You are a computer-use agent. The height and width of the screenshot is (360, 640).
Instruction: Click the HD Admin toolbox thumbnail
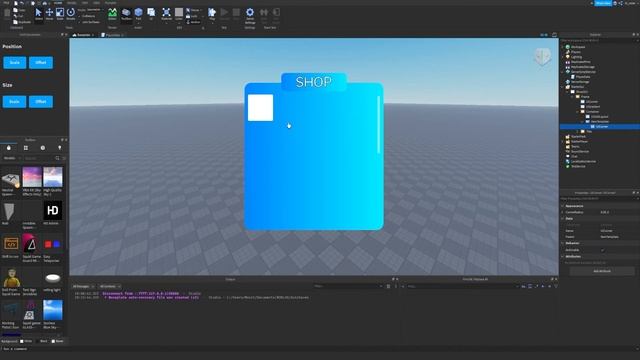coord(53,211)
